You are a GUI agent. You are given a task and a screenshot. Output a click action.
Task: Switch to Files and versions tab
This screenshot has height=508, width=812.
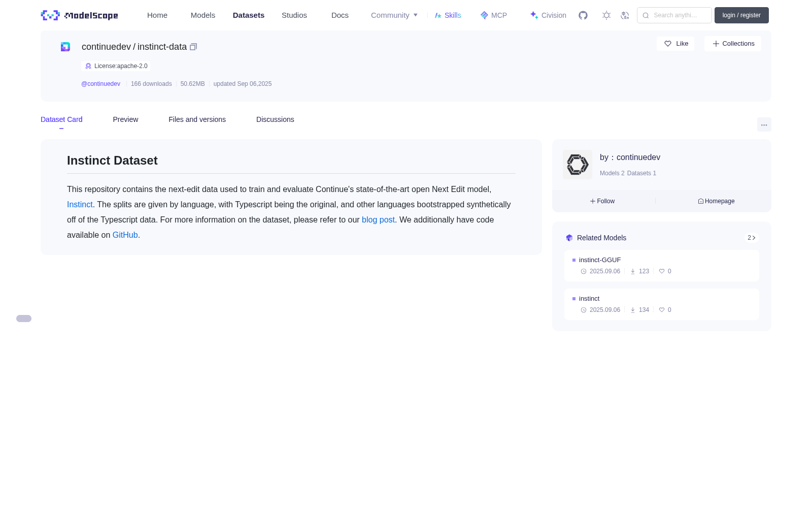[197, 119]
